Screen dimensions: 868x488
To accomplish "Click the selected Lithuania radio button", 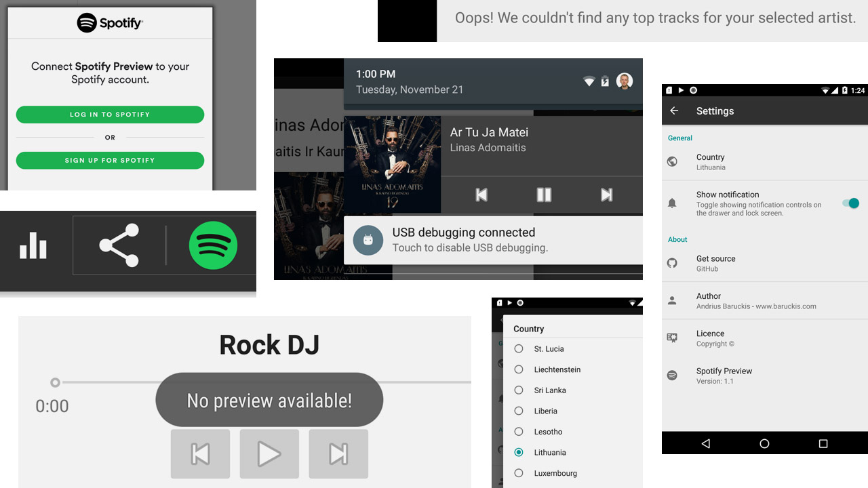I will pyautogui.click(x=519, y=452).
